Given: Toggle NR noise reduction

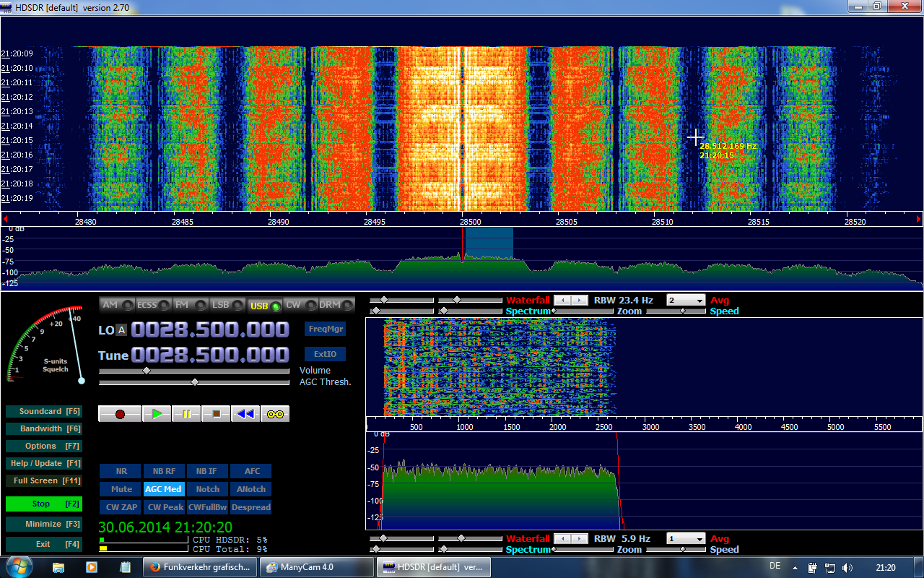Looking at the screenshot, I should pos(121,471).
